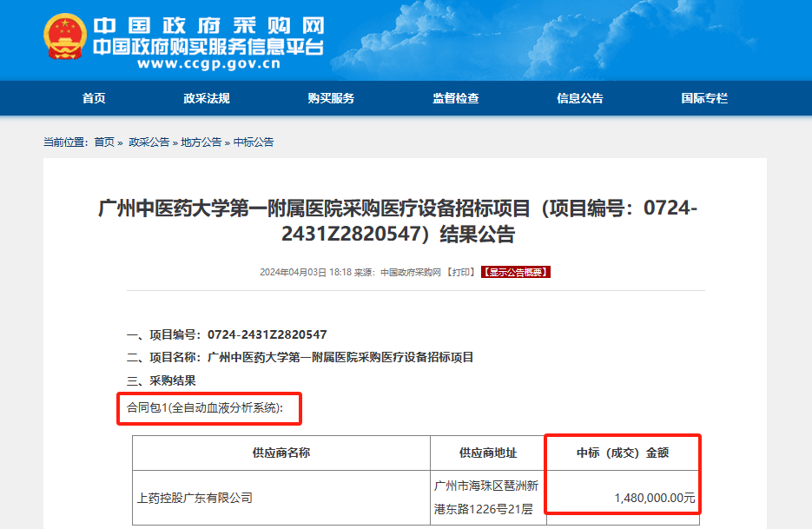This screenshot has width=812, height=529.
Task: Click the 中国政府采购网 site title banner
Action: 208,25
